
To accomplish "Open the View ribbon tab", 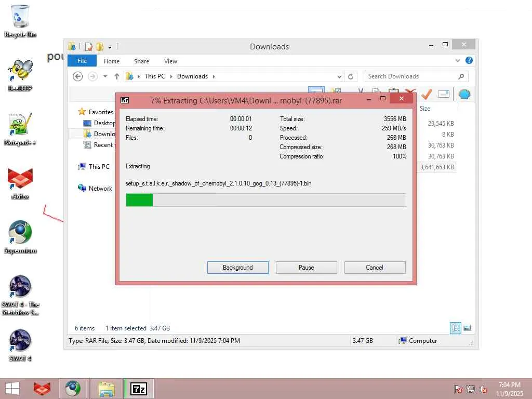I will (170, 61).
